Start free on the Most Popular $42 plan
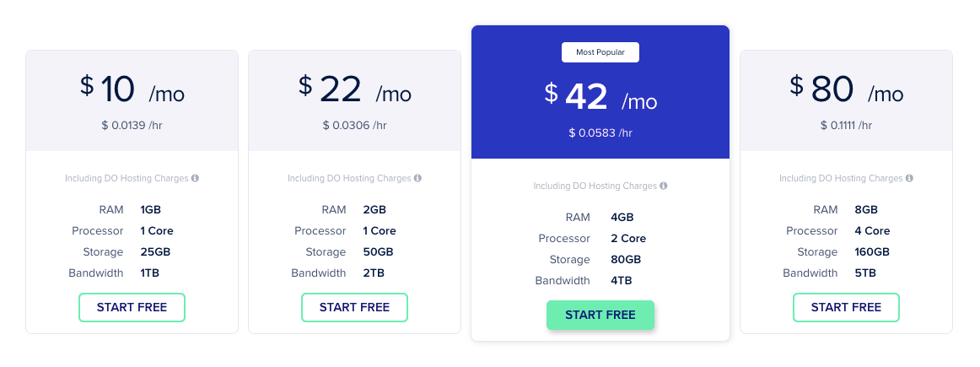Screen dimensions: 980x367 click(600, 315)
